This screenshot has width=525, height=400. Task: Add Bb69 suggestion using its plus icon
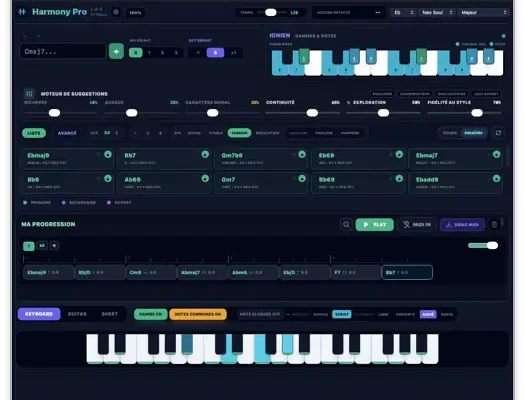click(x=399, y=178)
